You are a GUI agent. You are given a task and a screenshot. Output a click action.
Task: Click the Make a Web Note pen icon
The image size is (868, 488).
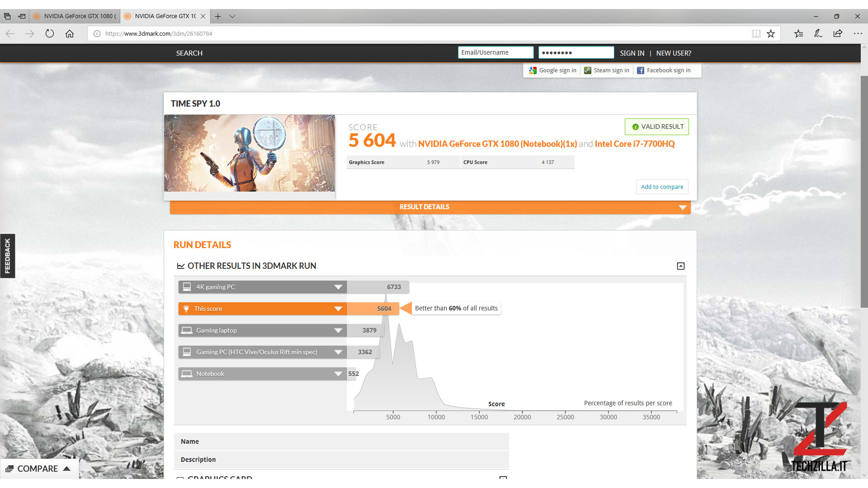(x=818, y=33)
